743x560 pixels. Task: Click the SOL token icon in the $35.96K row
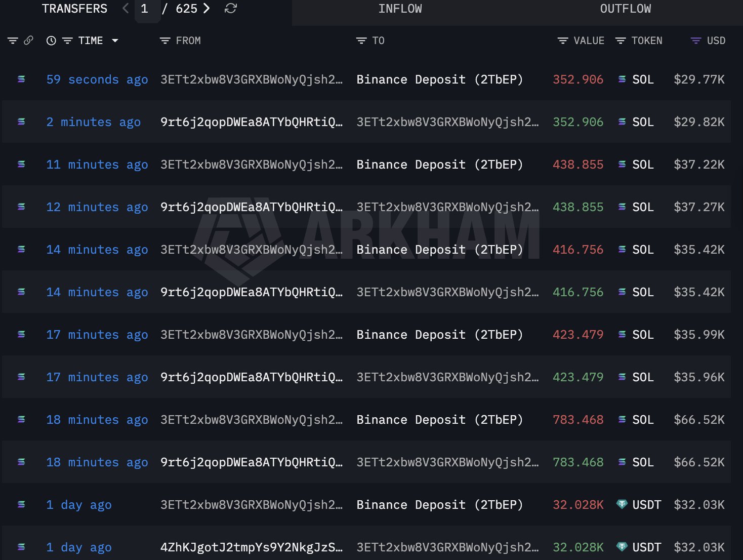(x=622, y=377)
